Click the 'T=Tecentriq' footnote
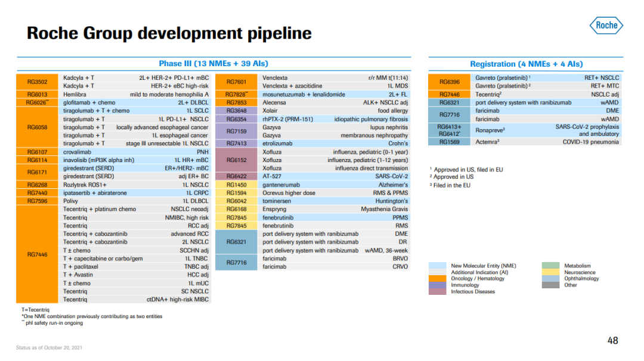 [35, 310]
